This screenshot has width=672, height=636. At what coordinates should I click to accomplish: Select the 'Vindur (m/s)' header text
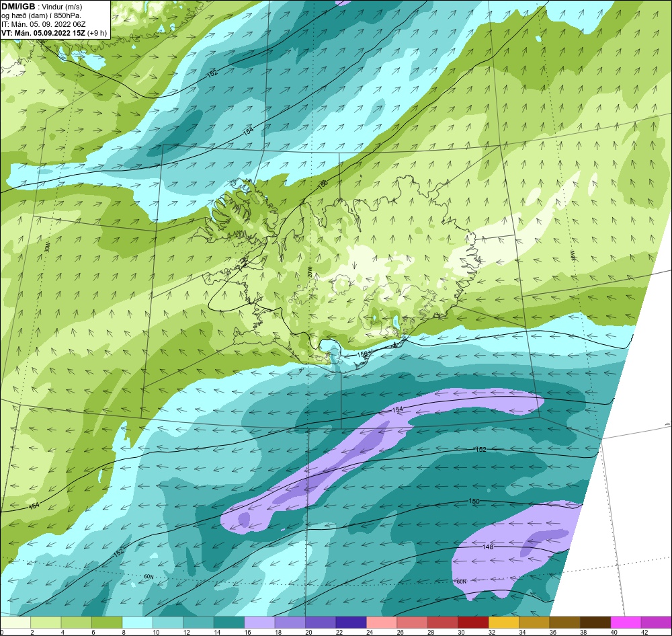tap(62, 7)
